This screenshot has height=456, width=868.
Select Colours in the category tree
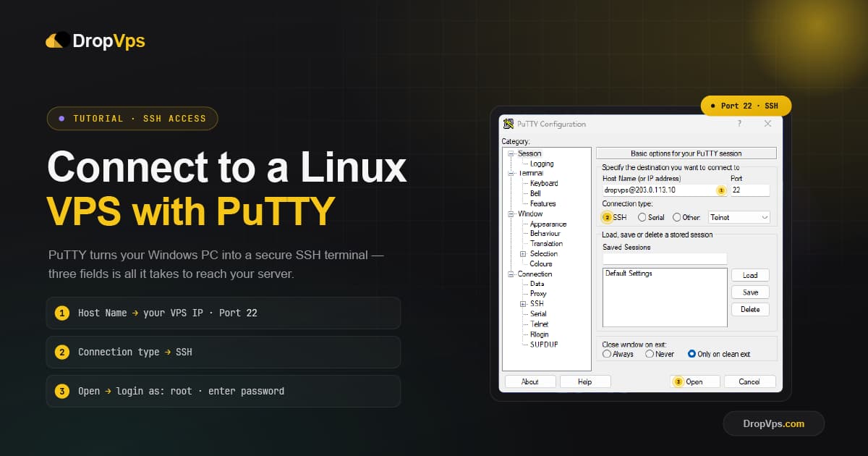(x=541, y=264)
